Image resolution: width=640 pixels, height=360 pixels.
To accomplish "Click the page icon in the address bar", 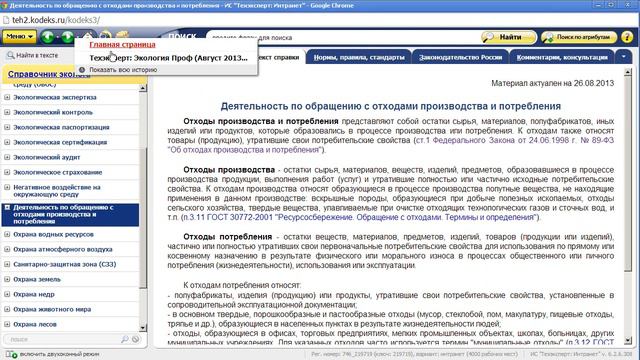I will pyautogui.click(x=6, y=20).
